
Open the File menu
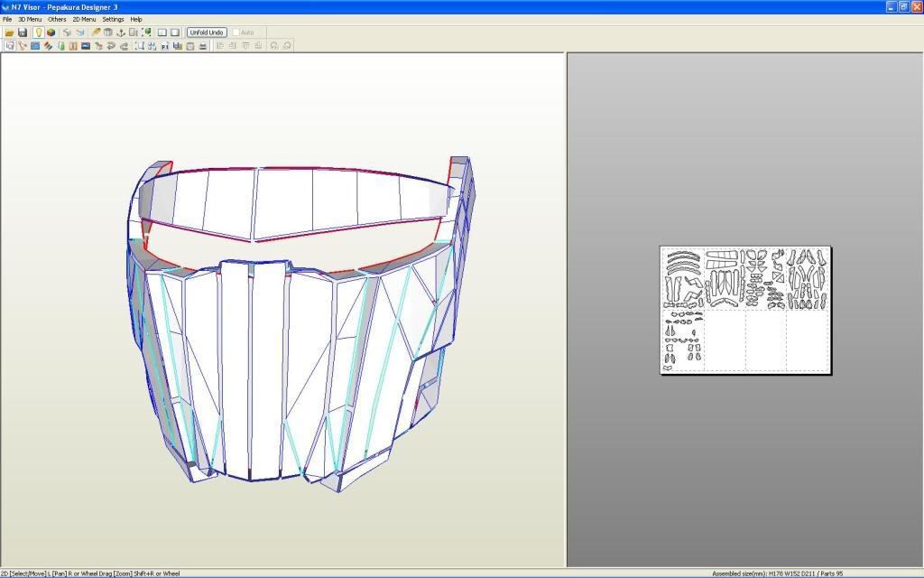click(x=7, y=19)
